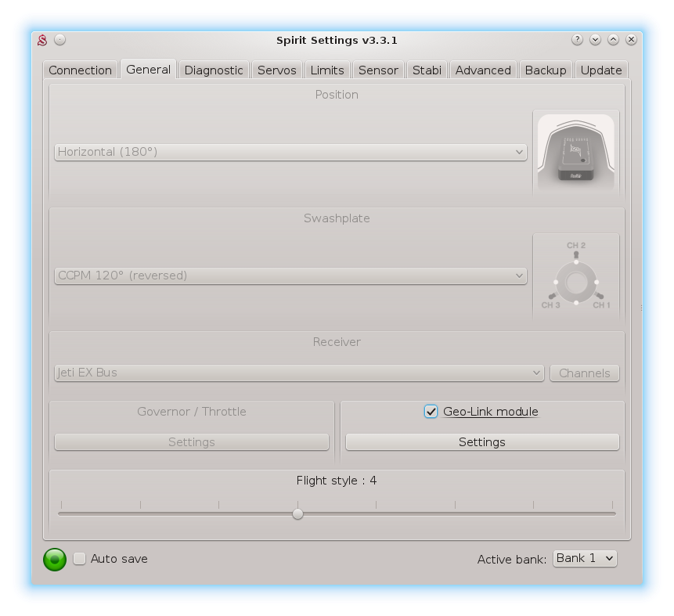674x616 pixels.
Task: Switch to the Connection tab
Action: pos(80,70)
